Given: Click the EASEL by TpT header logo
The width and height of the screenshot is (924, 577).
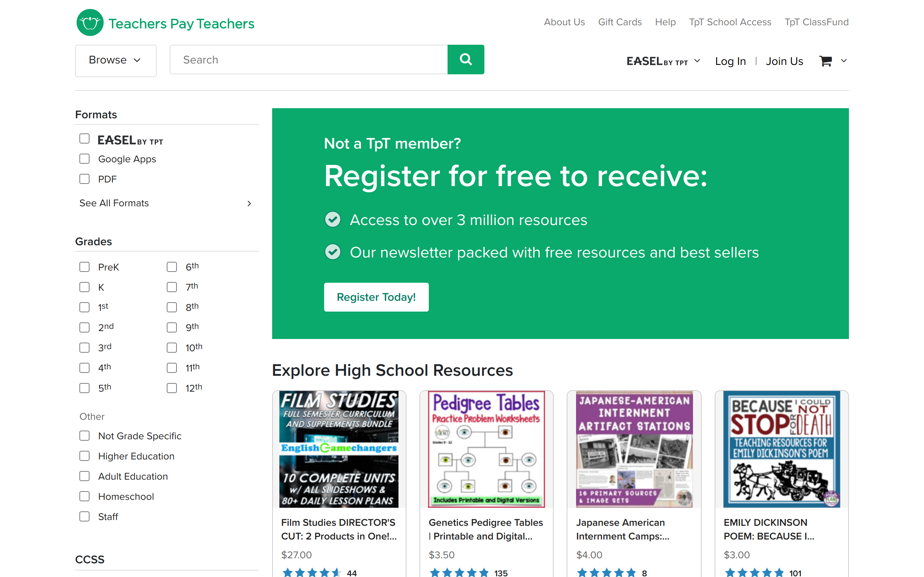Looking at the screenshot, I should (657, 61).
